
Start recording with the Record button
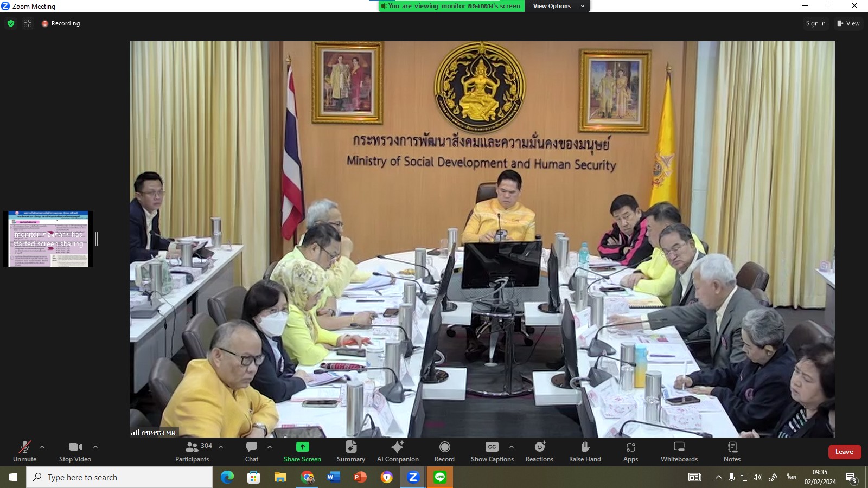tap(444, 452)
